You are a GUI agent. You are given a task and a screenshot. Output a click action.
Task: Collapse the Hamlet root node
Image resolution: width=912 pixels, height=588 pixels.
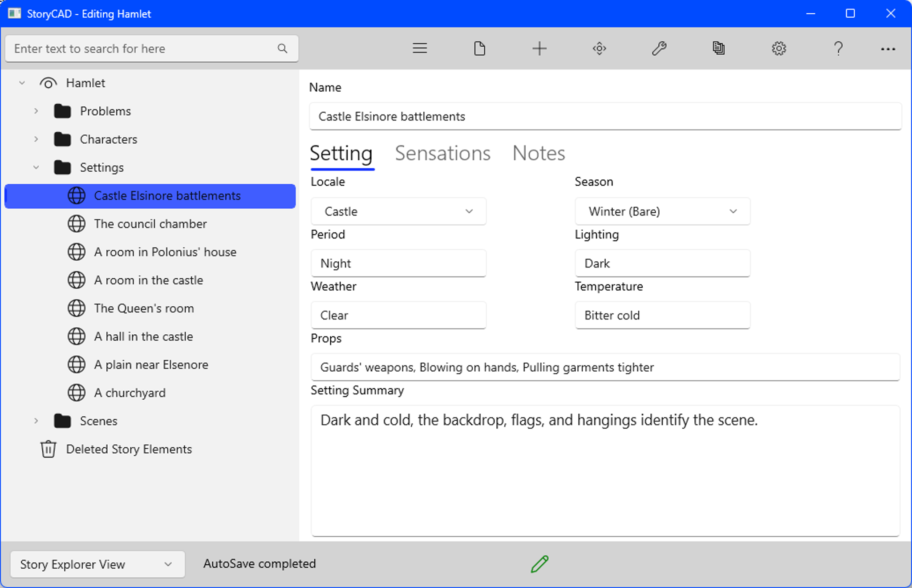[22, 83]
